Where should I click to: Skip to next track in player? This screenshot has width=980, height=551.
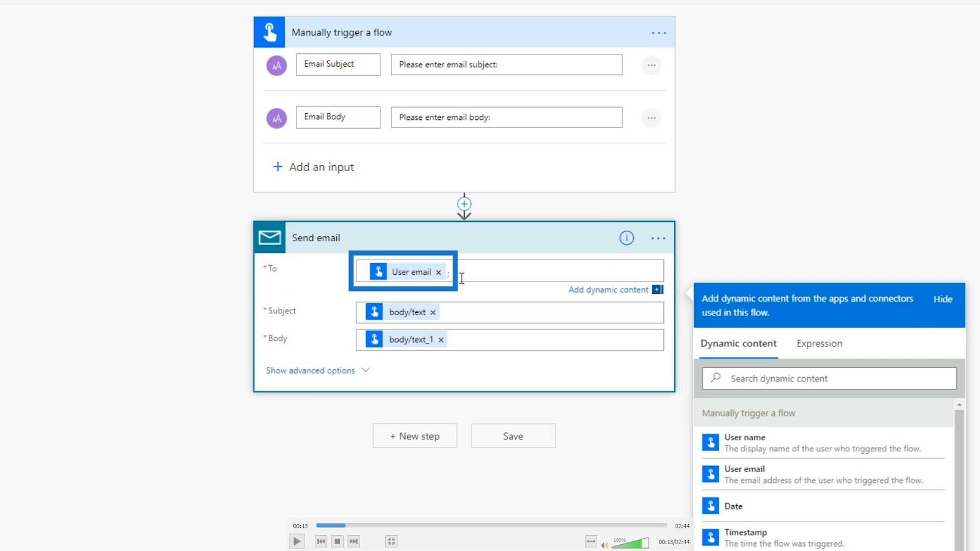click(x=353, y=541)
